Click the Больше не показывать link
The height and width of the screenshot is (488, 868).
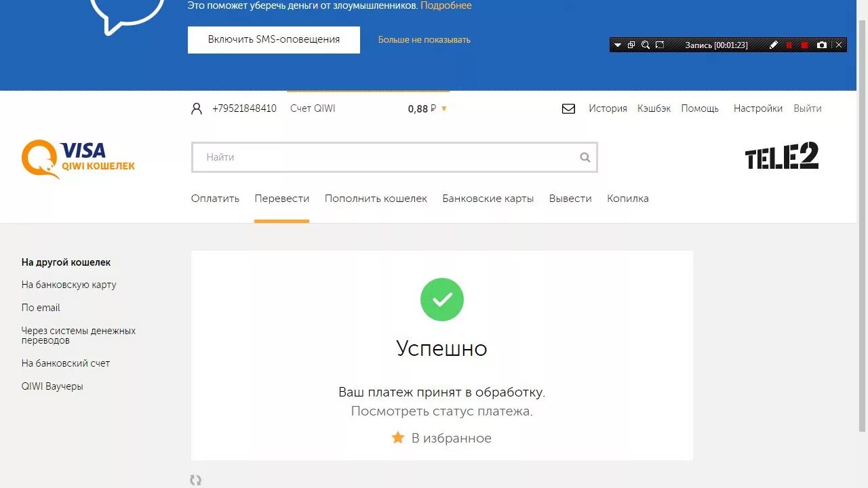point(424,40)
